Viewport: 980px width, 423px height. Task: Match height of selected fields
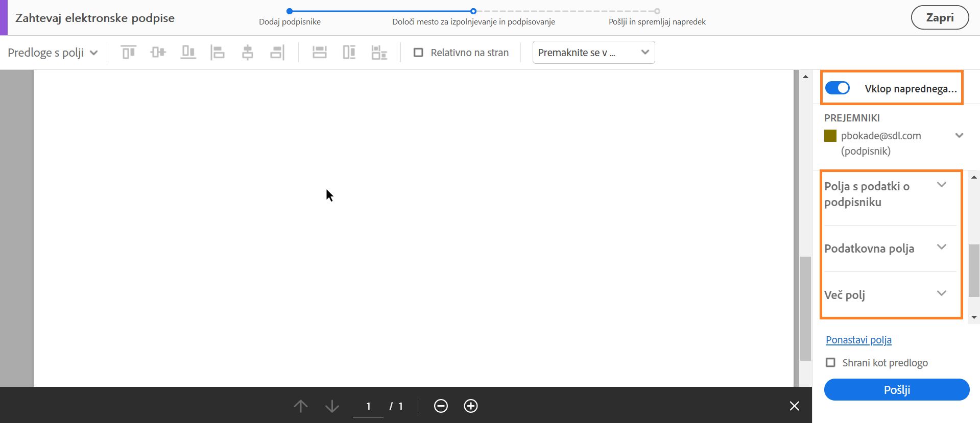(x=349, y=52)
